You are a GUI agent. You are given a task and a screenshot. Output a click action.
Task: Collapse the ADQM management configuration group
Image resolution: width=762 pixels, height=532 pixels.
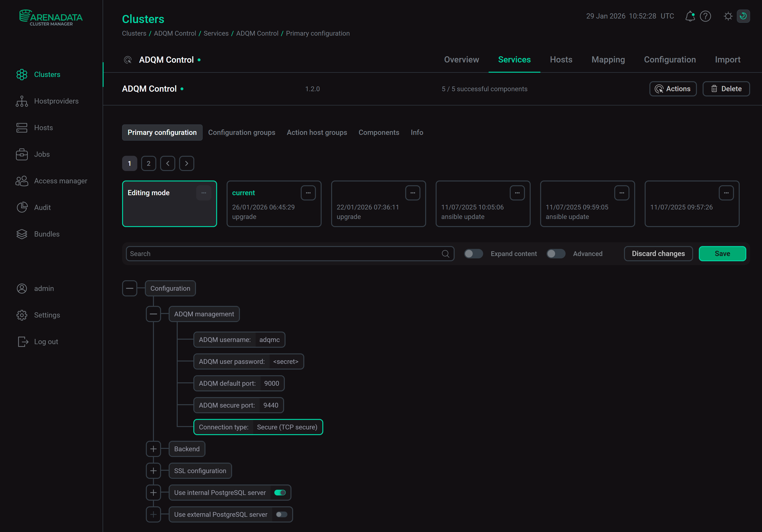[153, 314]
